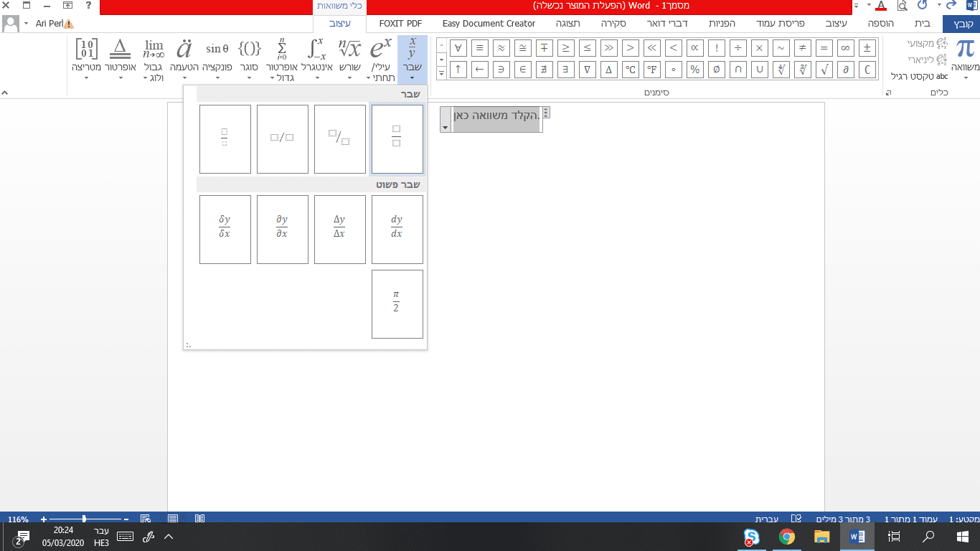
Task: Insert the not-equal ≠ symbol
Action: click(803, 49)
